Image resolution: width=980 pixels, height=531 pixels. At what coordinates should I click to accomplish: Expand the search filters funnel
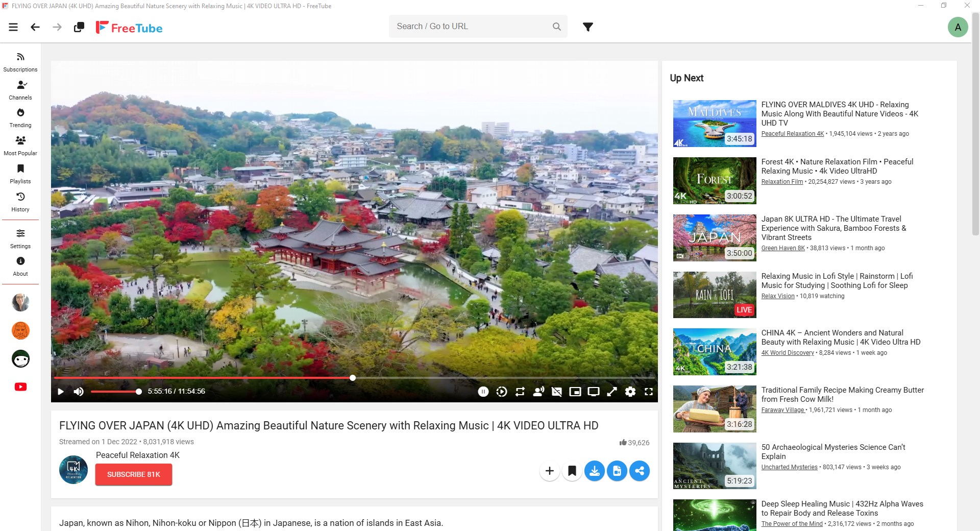click(x=588, y=27)
